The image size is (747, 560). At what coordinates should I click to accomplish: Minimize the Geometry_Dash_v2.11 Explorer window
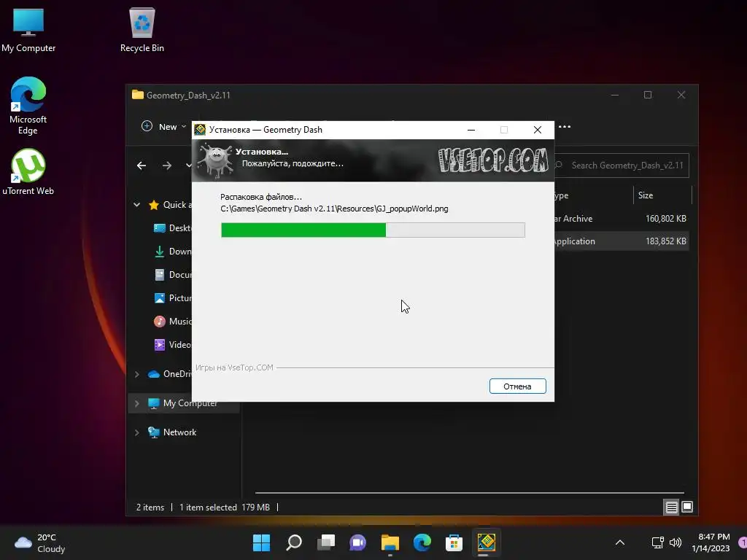615,95
